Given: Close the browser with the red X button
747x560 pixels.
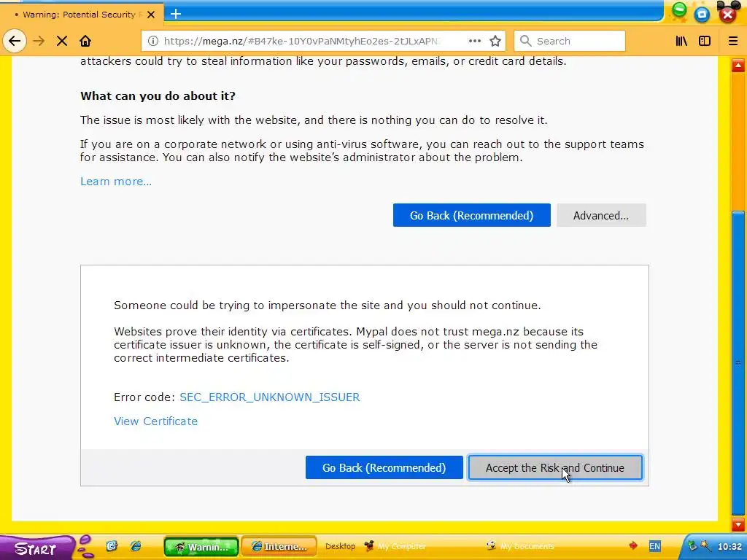Looking at the screenshot, I should coord(727,15).
